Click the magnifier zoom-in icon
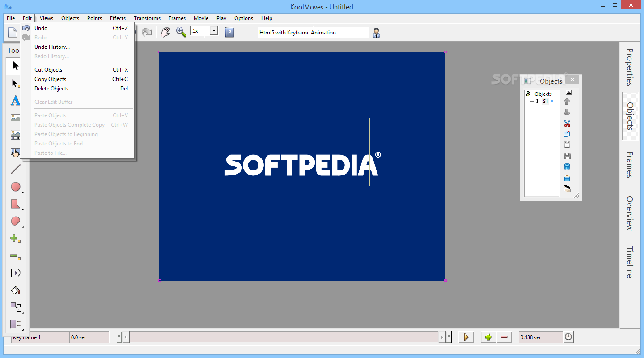Screen dimensions: 644x358 [181, 32]
